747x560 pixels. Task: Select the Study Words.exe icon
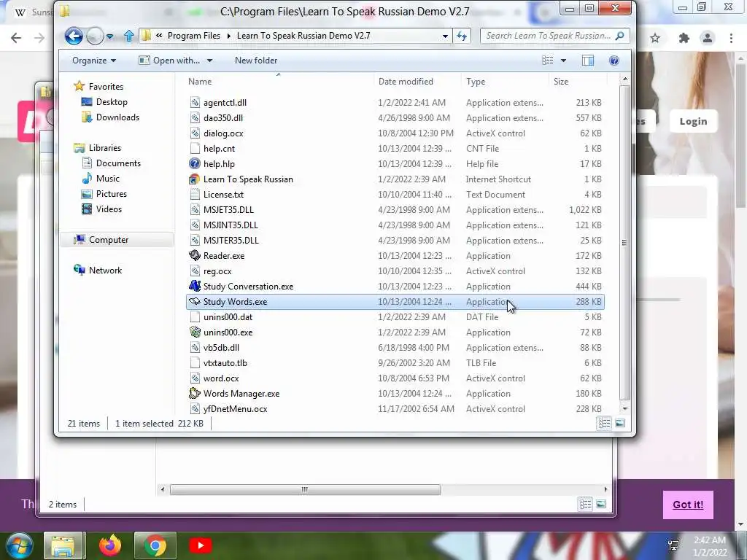[194, 301]
